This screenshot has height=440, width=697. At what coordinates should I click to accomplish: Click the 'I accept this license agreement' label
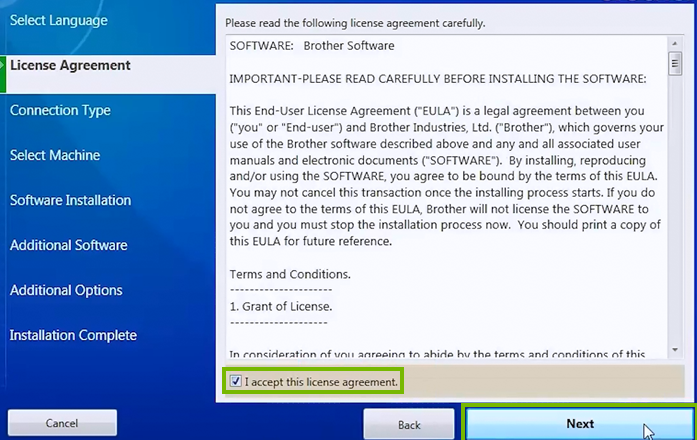pos(321,381)
